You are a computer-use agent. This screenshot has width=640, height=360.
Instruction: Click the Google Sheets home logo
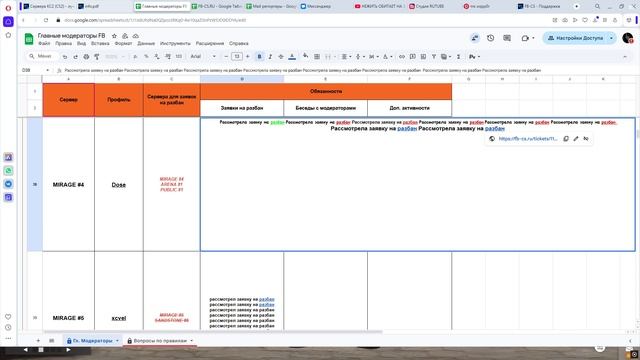29,39
